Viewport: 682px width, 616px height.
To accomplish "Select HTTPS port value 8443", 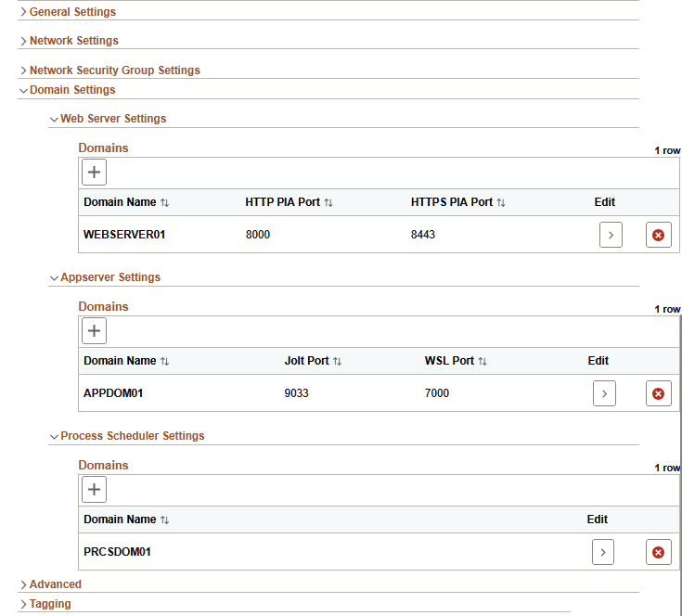I will coord(423,235).
